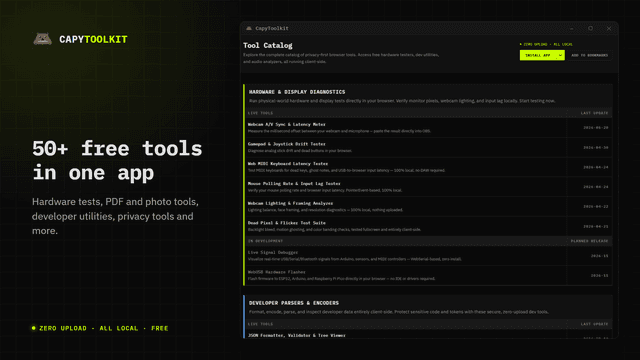This screenshot has width=640, height=360.
Task: Click the Dead Pixel Test Suite row's last update date
Action: pyautogui.click(x=596, y=226)
